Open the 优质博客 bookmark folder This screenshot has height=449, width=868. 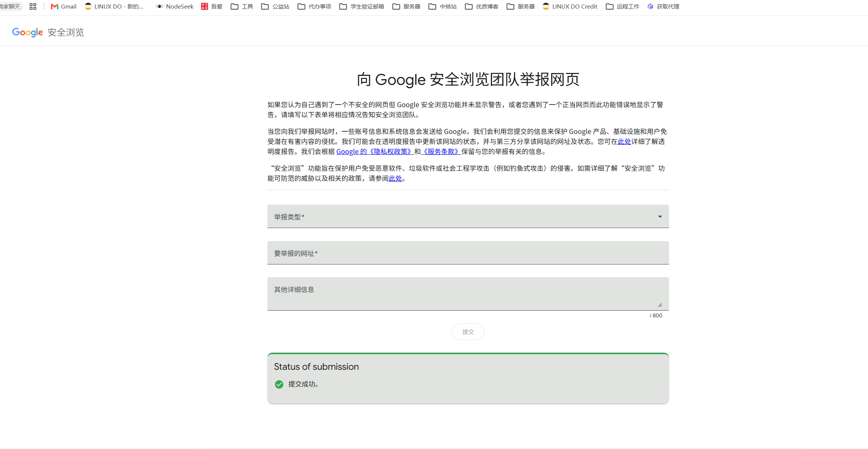(482, 6)
